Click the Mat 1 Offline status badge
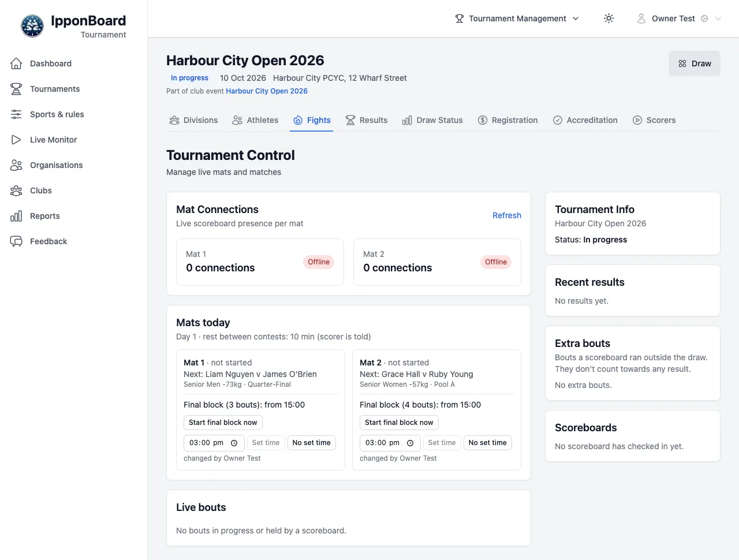 tap(319, 262)
